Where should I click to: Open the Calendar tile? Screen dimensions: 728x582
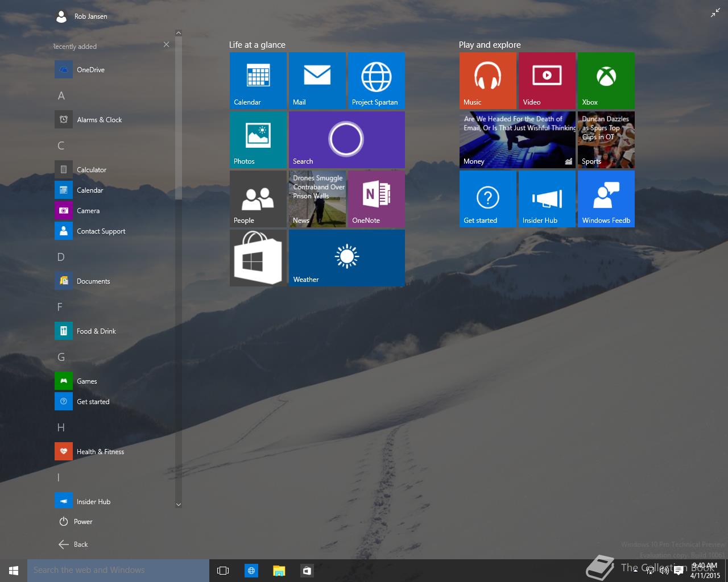[258, 81]
